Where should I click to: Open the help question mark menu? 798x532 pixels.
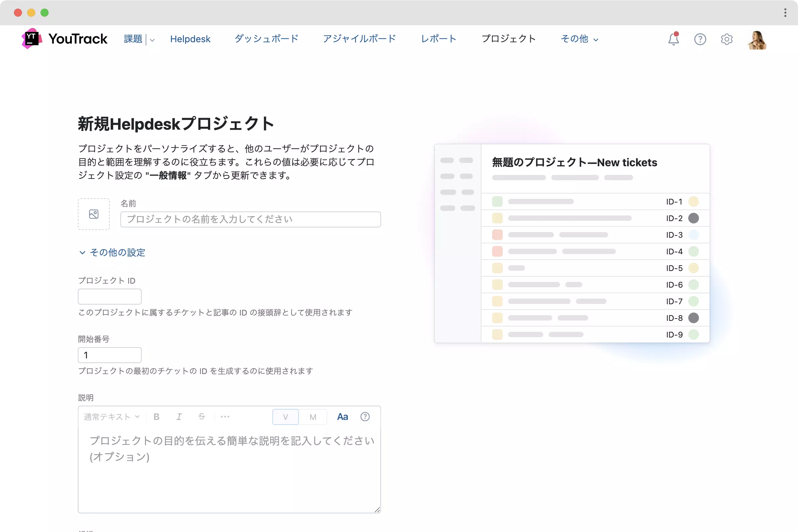[x=700, y=39]
